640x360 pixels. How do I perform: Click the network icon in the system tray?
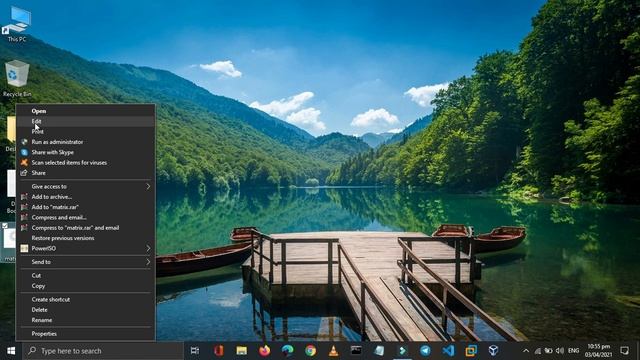coord(538,351)
